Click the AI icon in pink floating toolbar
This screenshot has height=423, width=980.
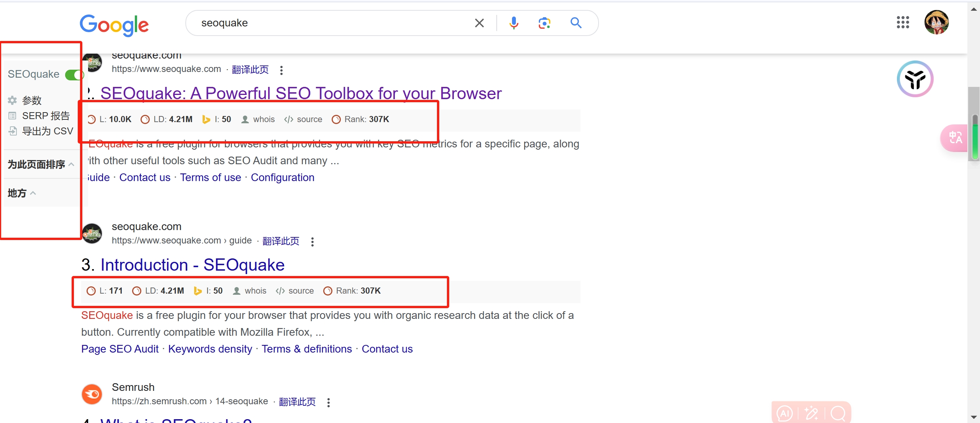pos(784,413)
